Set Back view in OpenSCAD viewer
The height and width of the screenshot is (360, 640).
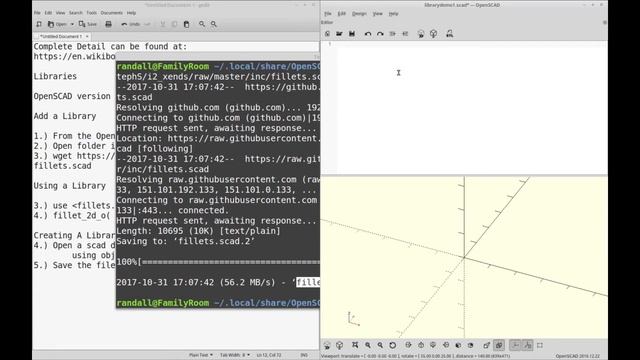click(x=470, y=345)
